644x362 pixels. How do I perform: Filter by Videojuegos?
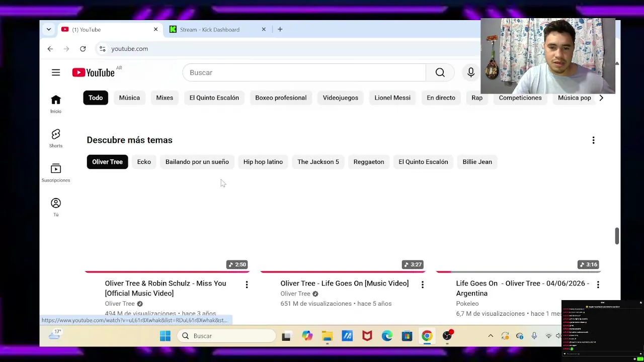tap(341, 98)
